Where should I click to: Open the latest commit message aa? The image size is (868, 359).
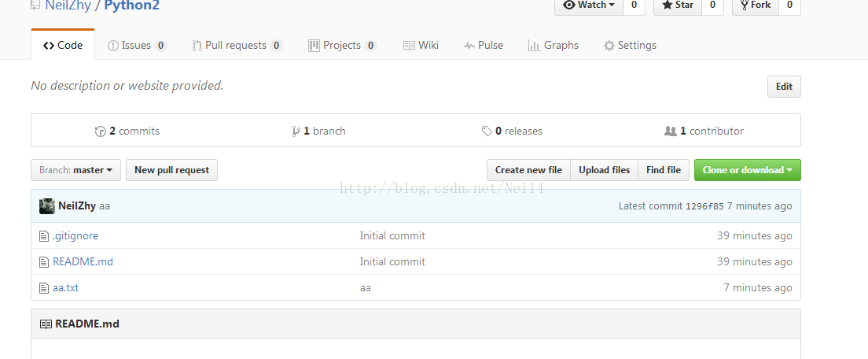click(x=105, y=206)
